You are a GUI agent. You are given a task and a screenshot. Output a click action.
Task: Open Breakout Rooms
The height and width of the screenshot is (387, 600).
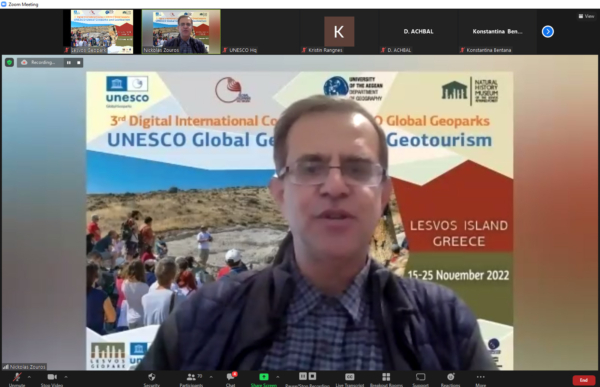[386, 379]
